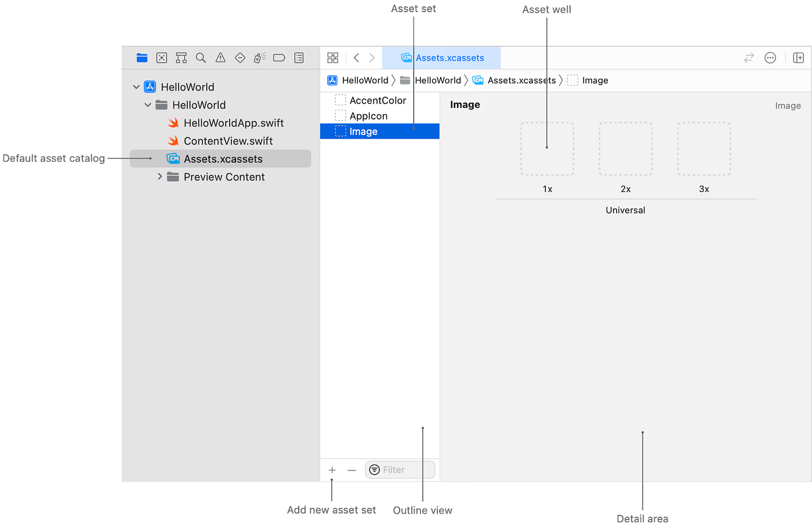Select the Image asset set
This screenshot has width=812, height=527.
380,132
